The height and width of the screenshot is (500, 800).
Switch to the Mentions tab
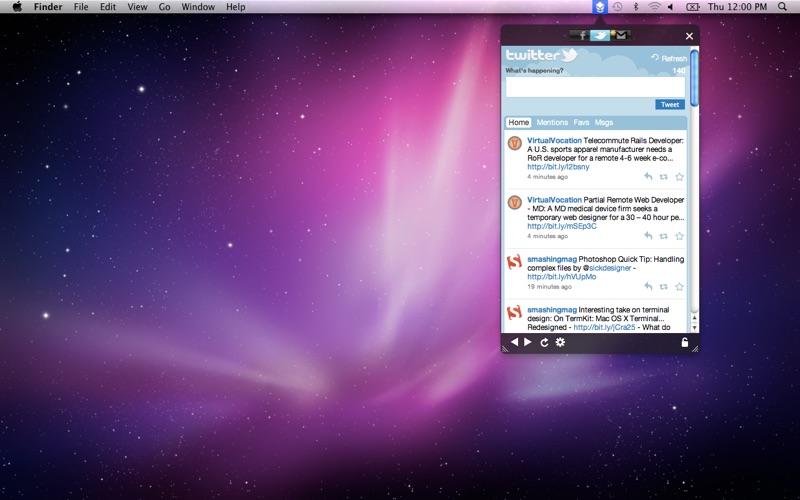tap(552, 122)
